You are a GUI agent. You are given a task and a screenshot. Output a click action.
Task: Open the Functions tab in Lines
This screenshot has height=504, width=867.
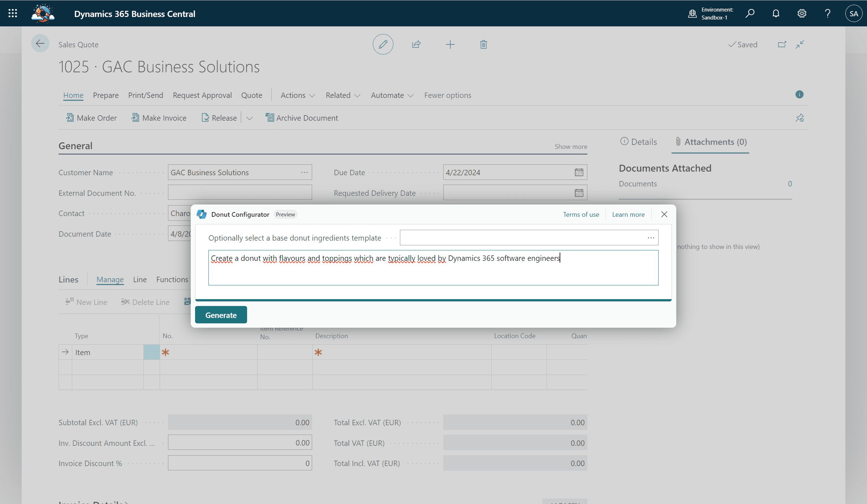click(172, 280)
